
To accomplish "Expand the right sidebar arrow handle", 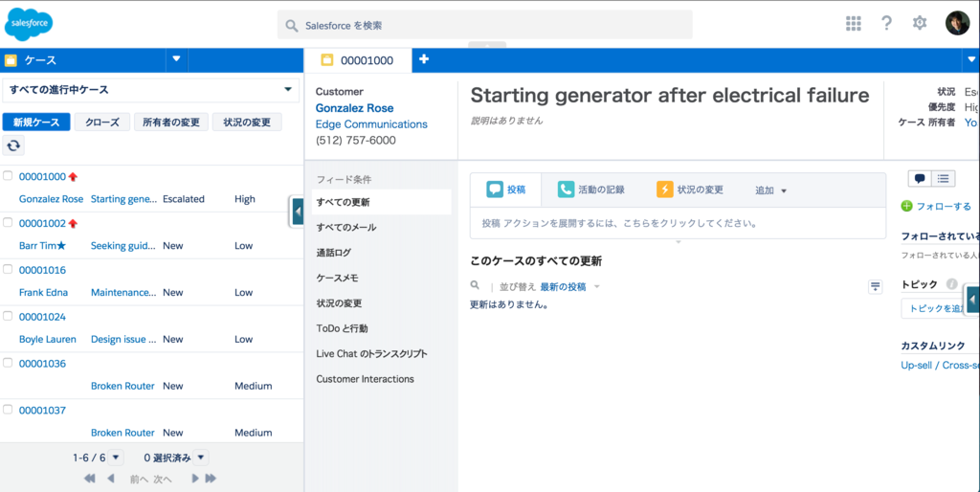I will 972,300.
